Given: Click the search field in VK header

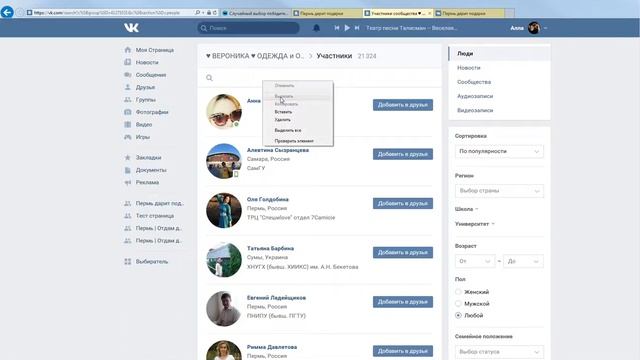Looking at the screenshot, I should click(248, 28).
